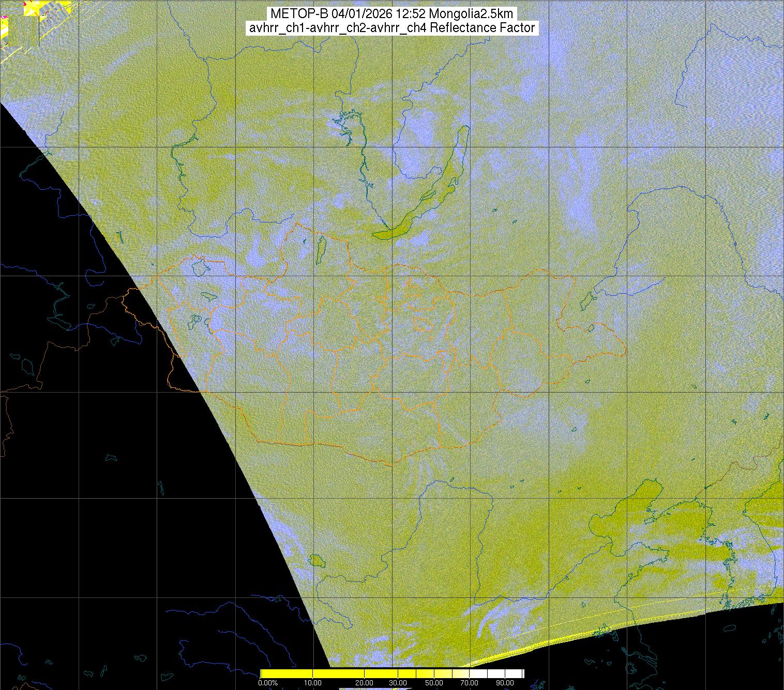
Task: Click the METOP-B image title text
Action: 391,14
